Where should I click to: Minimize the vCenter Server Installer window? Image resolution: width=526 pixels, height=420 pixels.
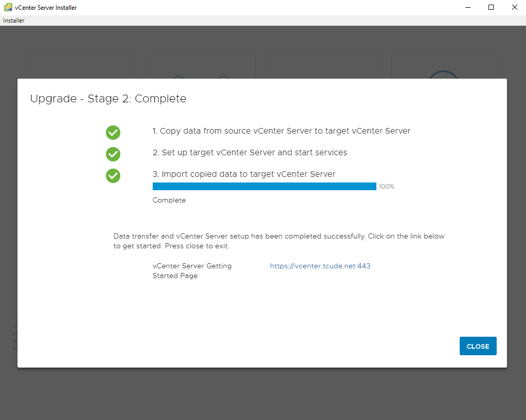click(468, 7)
